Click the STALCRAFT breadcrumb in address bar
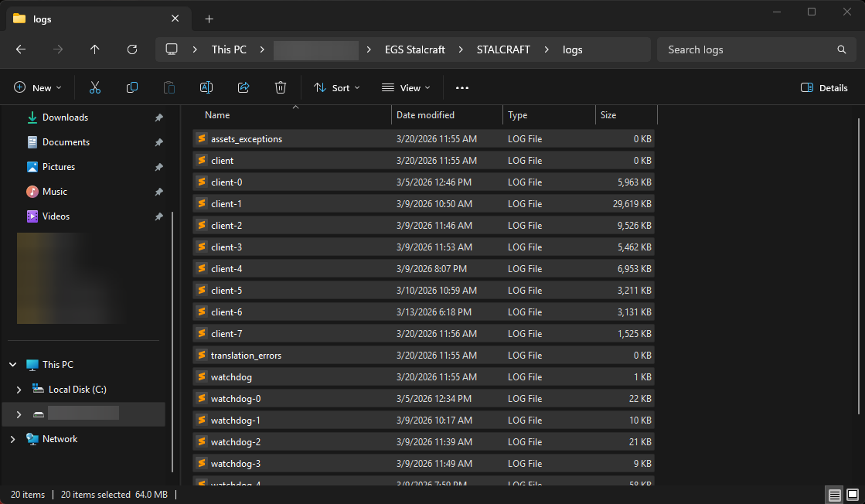Image resolution: width=865 pixels, height=504 pixels. click(x=503, y=49)
